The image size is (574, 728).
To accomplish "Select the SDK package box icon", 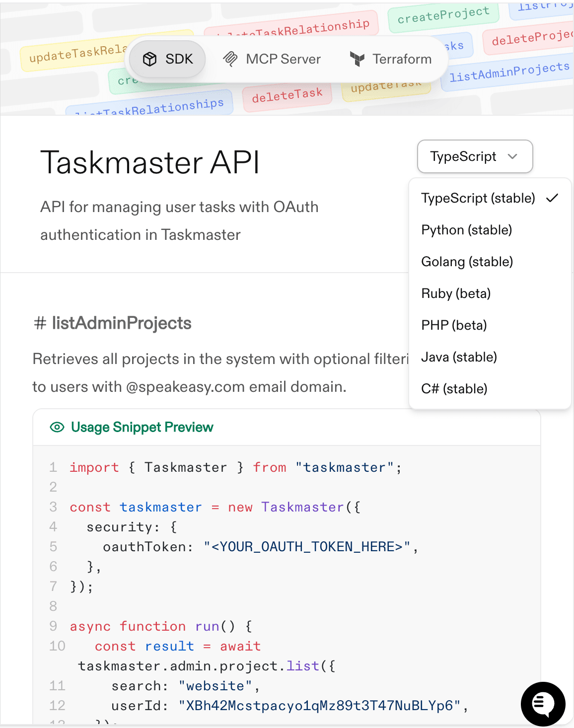I will (x=149, y=59).
